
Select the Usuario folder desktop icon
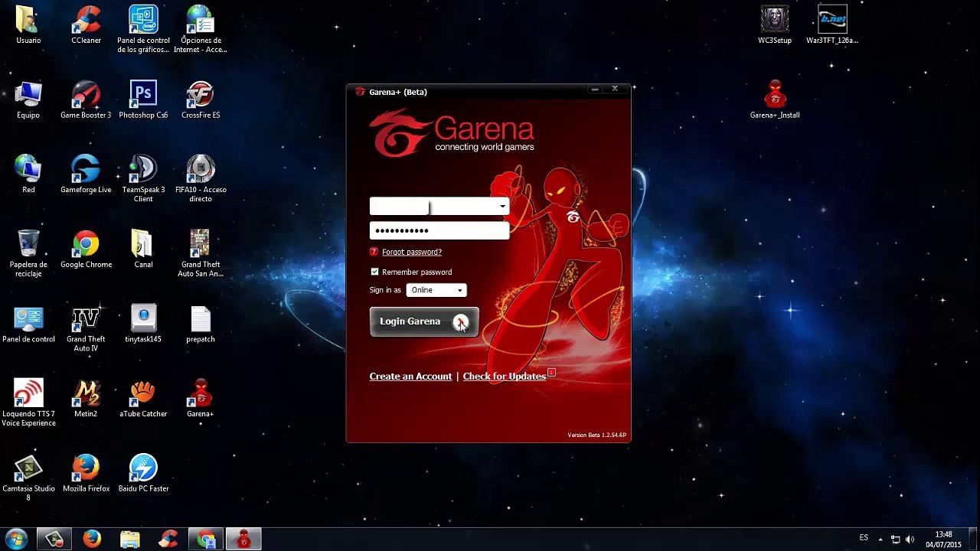[x=28, y=24]
